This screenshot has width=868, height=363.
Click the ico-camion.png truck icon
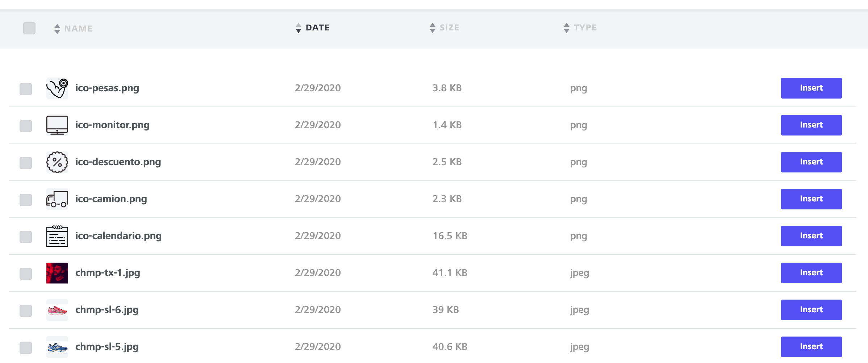57,199
